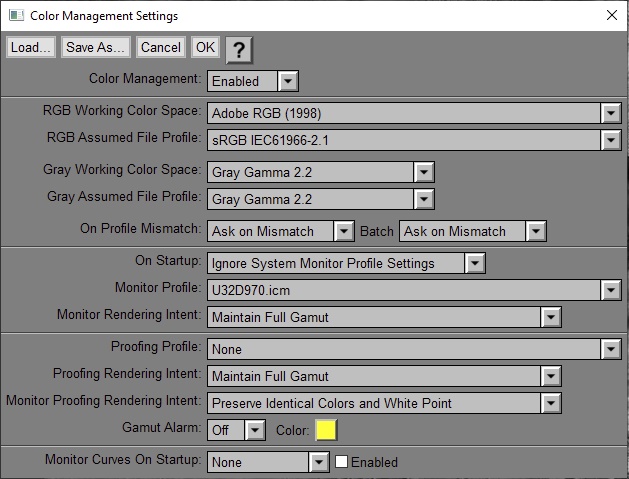The width and height of the screenshot is (629, 479).
Task: Click the Save As... button
Action: (x=96, y=47)
